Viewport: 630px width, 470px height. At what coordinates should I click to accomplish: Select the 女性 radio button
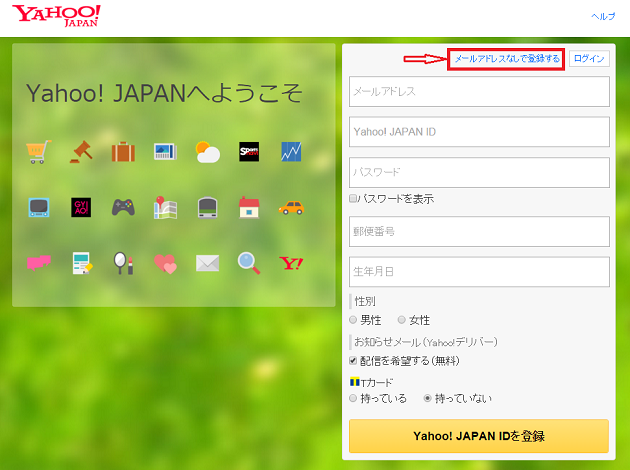(401, 320)
